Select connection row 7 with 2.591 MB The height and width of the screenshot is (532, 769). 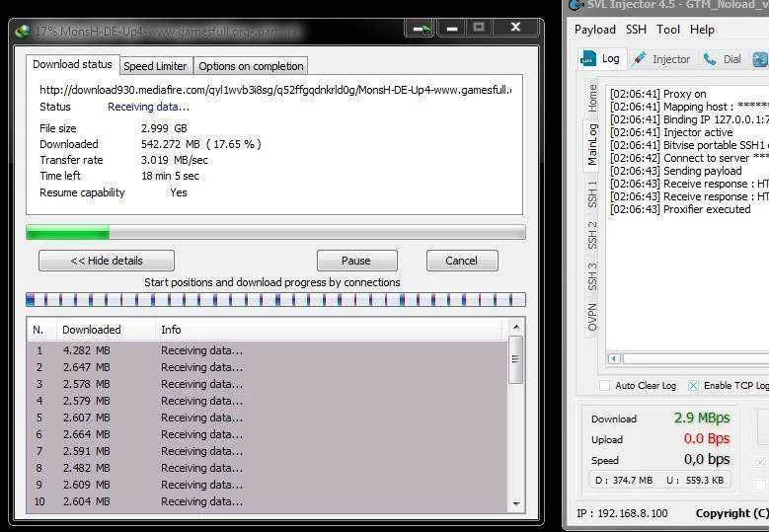click(x=268, y=451)
